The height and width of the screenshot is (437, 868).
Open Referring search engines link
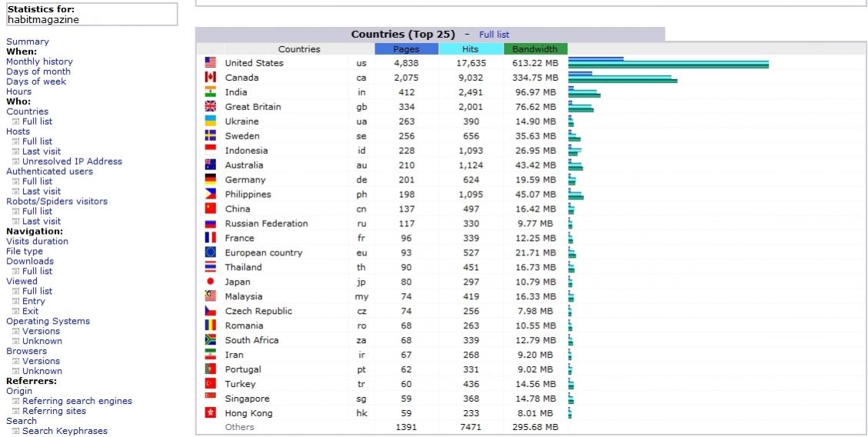tap(77, 400)
